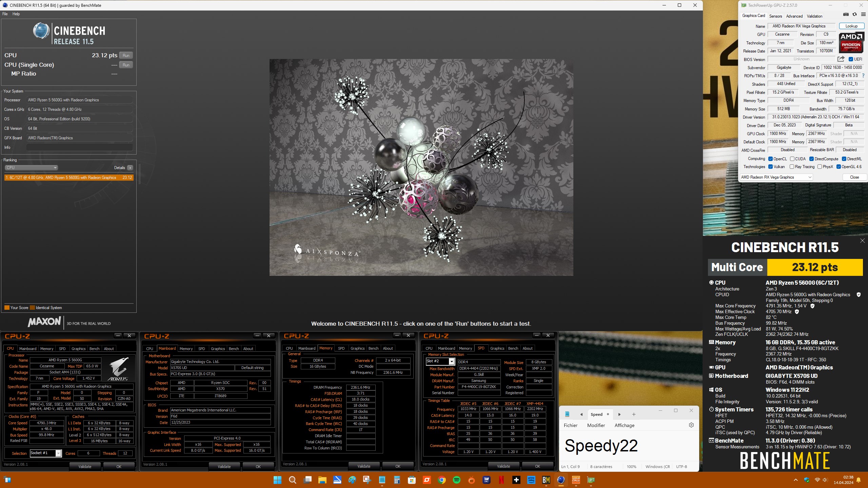Viewport: 868px width, 488px height.
Task: Toggle the OpenCL checkbox
Action: click(x=770, y=159)
